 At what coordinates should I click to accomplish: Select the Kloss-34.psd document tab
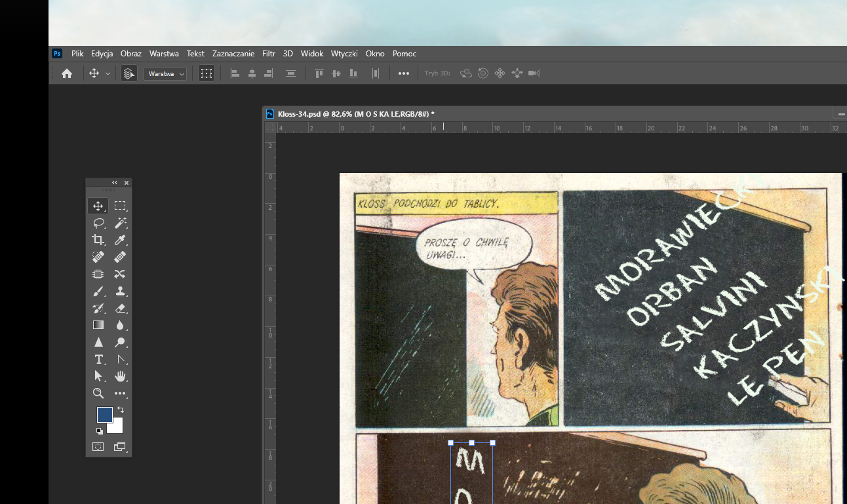tap(356, 113)
